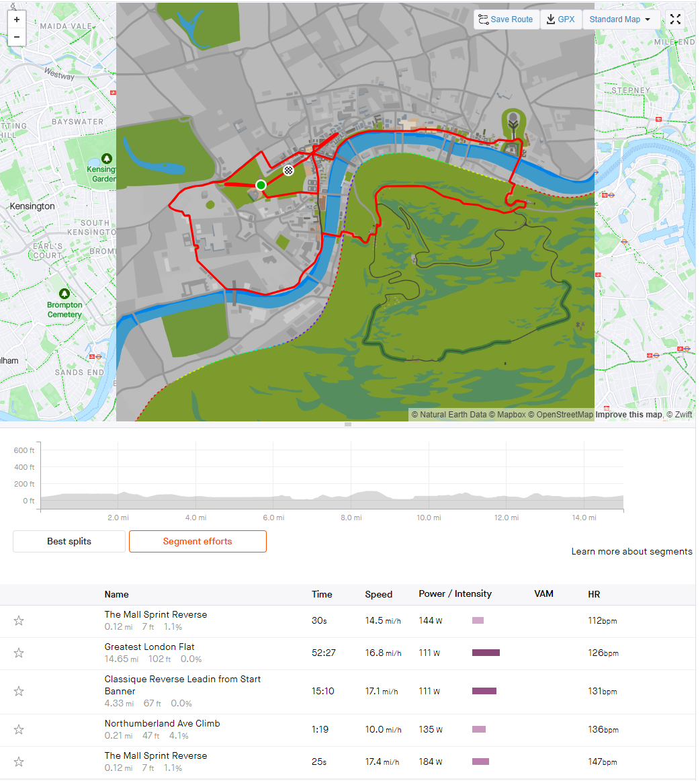700x781 pixels.
Task: Click the 184 W power value
Action: [x=431, y=762]
